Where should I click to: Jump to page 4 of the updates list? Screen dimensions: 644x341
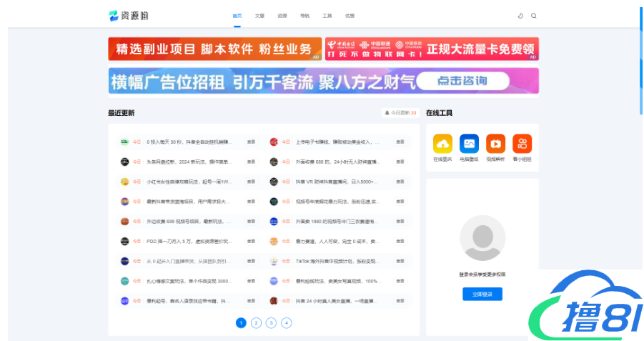[x=287, y=323]
